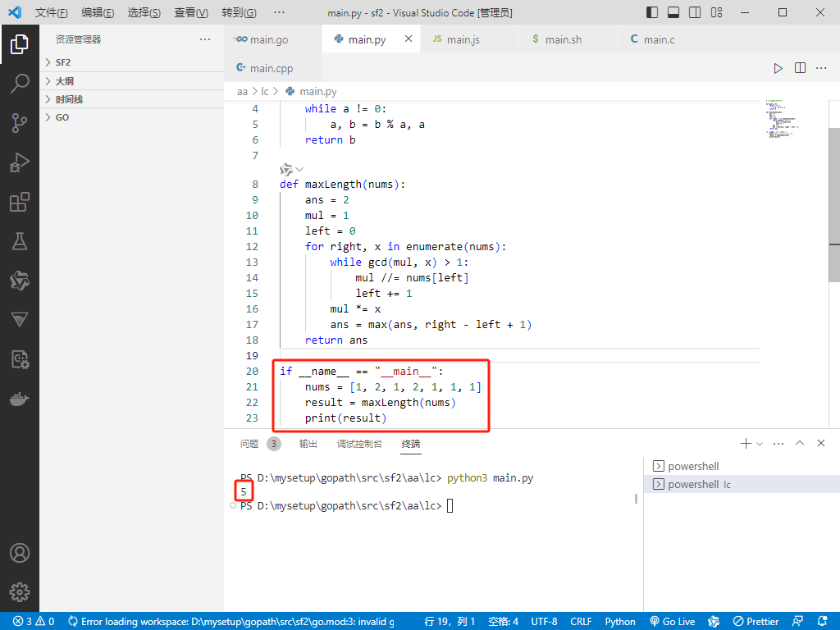Click the lc breadcrumb segment
The height and width of the screenshot is (630, 840).
(x=265, y=92)
